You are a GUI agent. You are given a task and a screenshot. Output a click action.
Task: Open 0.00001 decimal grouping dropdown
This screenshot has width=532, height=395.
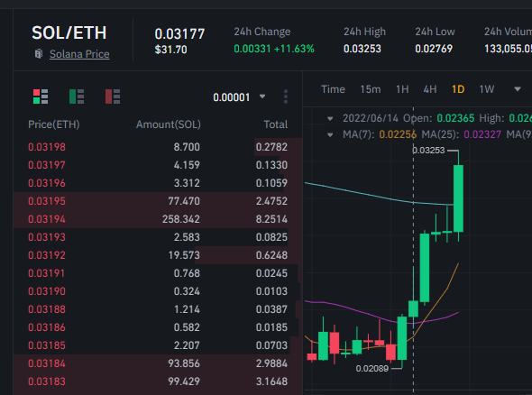[x=239, y=97]
